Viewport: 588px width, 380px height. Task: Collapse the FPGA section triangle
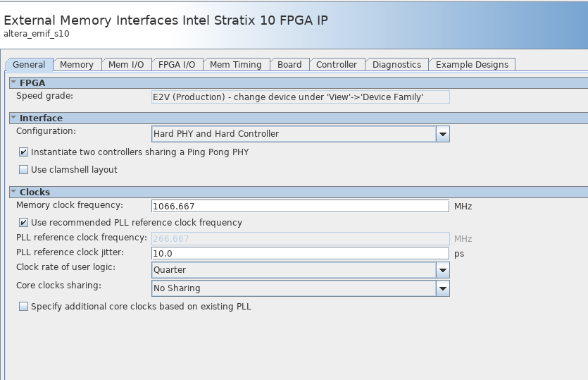coord(13,82)
